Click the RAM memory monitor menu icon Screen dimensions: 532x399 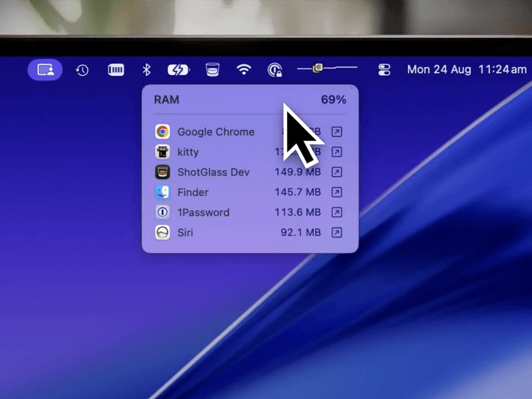point(116,70)
